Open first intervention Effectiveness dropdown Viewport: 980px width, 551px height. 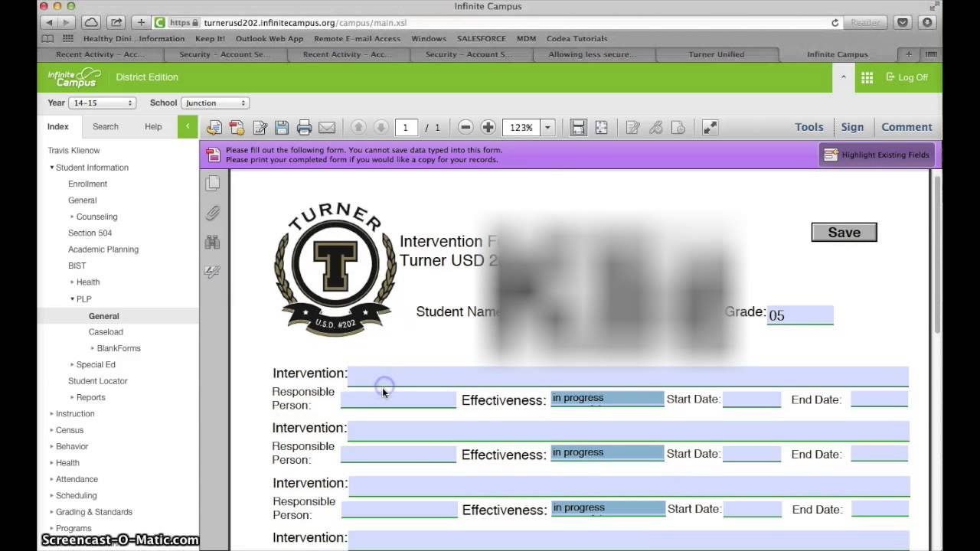coord(607,398)
